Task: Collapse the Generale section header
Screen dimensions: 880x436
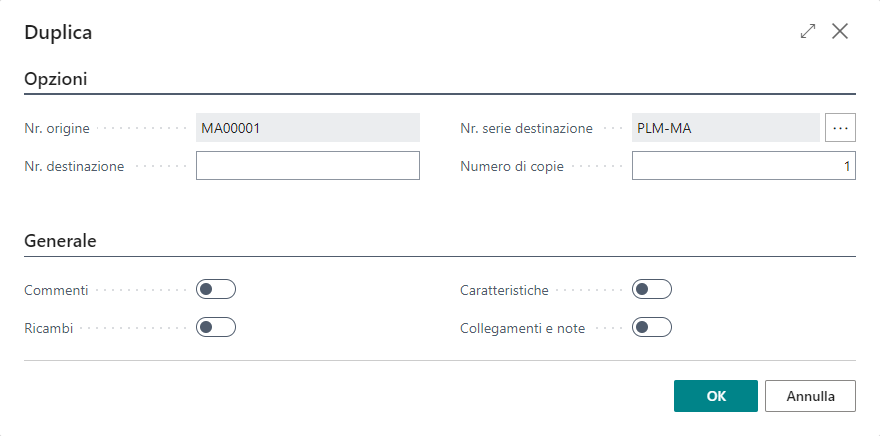Action: pyautogui.click(x=60, y=241)
